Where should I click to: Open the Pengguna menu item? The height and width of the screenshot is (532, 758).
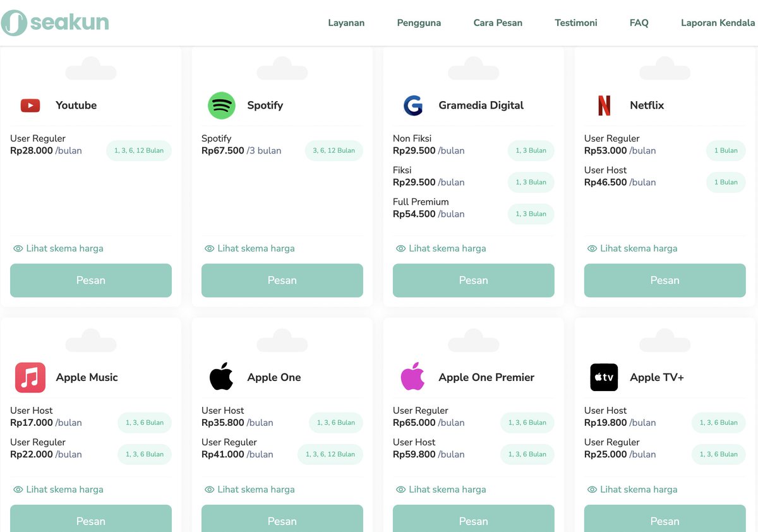tap(419, 23)
